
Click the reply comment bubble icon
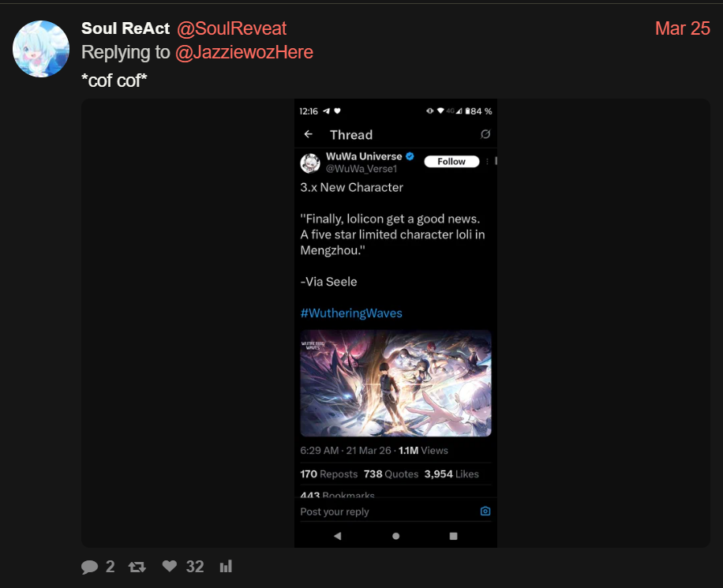90,567
